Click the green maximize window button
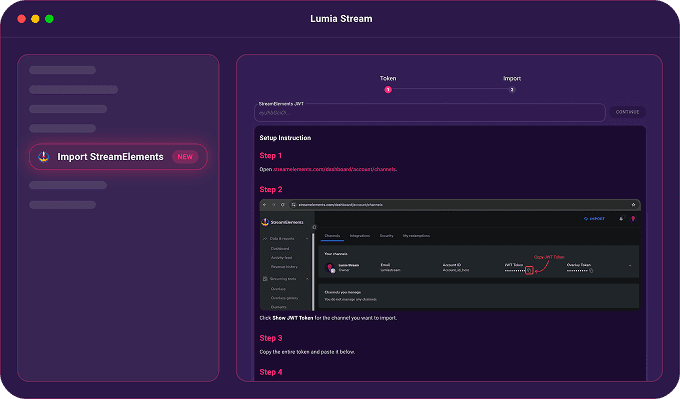The height and width of the screenshot is (399, 680). [x=49, y=19]
